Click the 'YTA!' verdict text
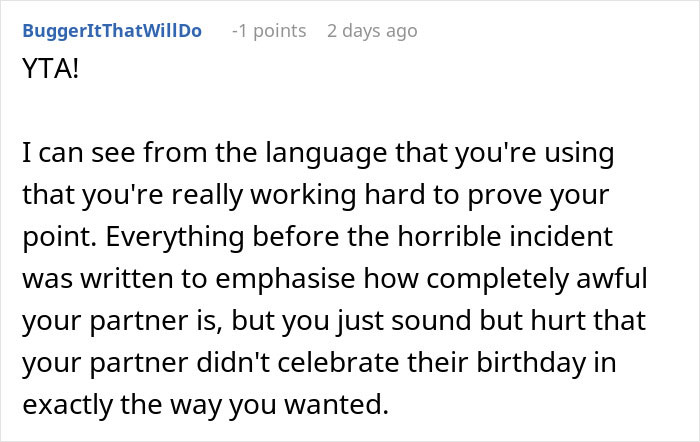This screenshot has width=700, height=442. tap(51, 69)
